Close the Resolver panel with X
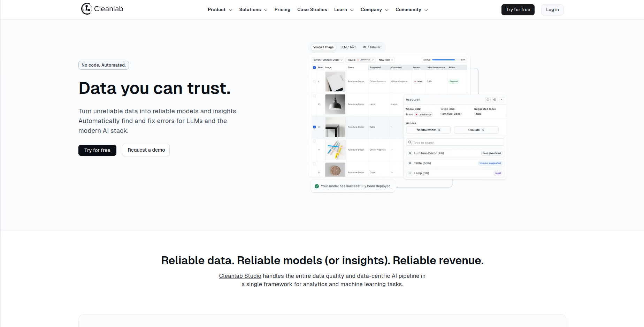644x327 pixels. 501,100
